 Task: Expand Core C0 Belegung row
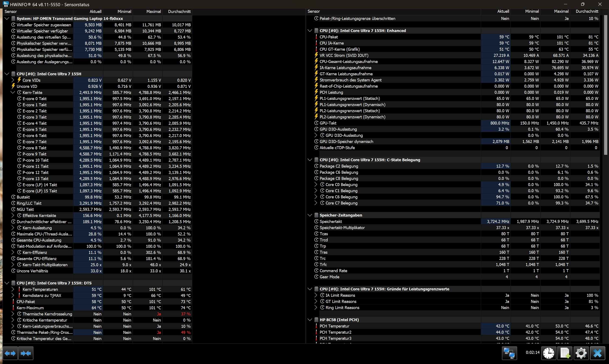[316, 185]
